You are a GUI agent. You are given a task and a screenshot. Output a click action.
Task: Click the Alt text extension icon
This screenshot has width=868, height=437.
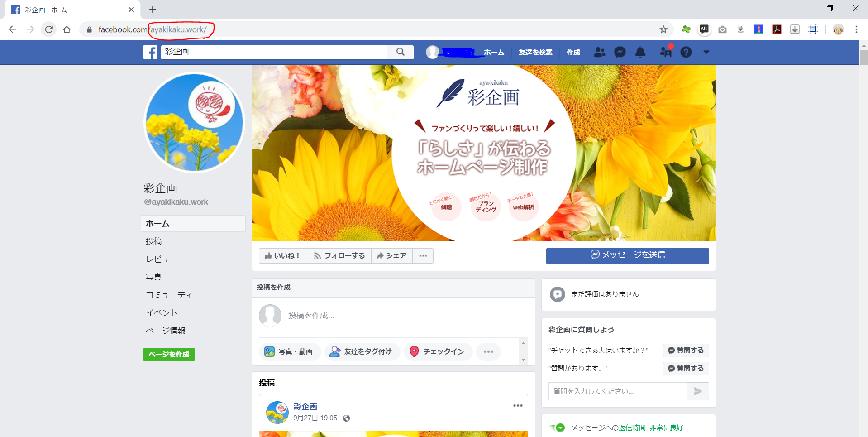pyautogui.click(x=704, y=29)
